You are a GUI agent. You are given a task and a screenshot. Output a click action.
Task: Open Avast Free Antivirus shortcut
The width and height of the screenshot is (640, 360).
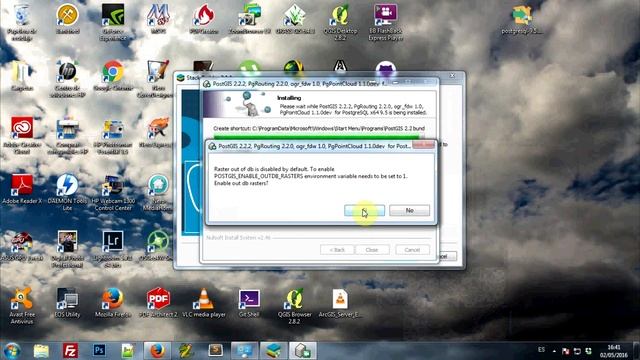[22, 306]
